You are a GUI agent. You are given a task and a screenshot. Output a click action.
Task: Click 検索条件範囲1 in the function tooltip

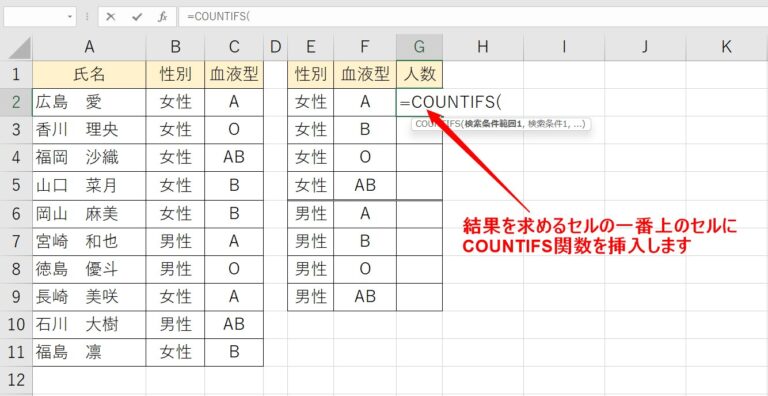(493, 124)
